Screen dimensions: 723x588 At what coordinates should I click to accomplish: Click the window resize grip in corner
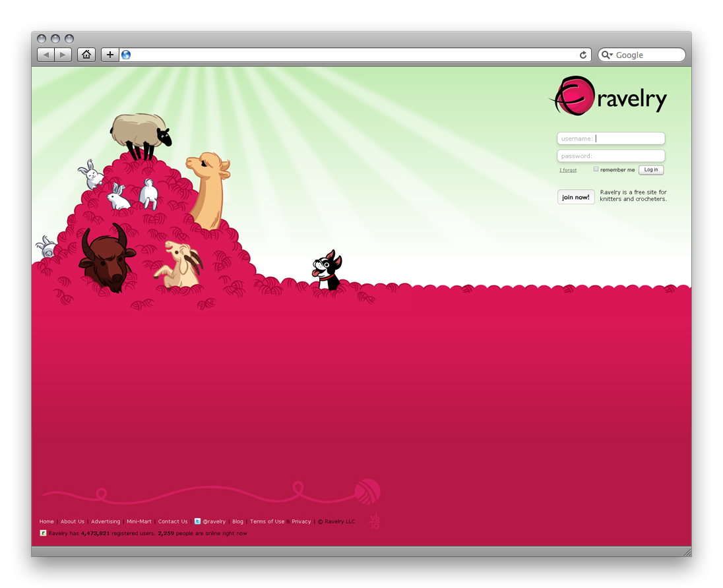[x=687, y=552]
